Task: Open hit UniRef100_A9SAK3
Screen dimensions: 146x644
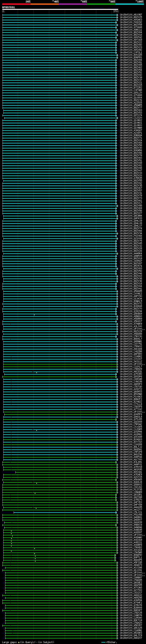Action: click(131, 20)
